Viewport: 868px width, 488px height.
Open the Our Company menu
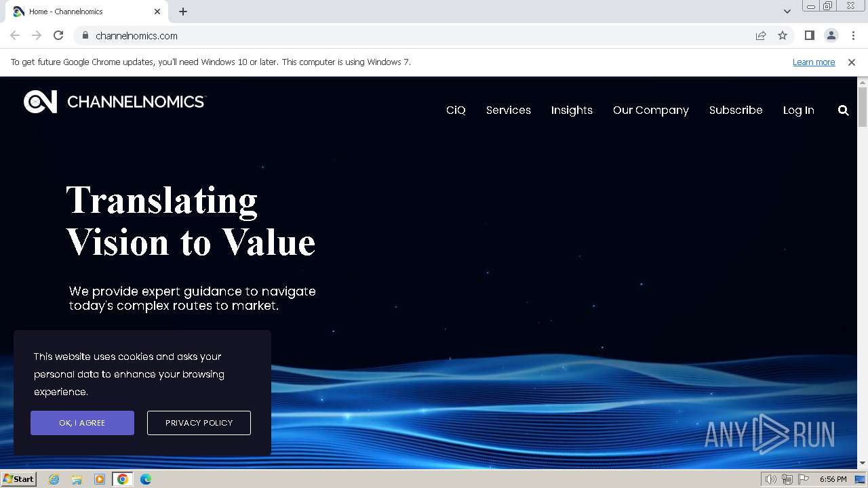650,110
